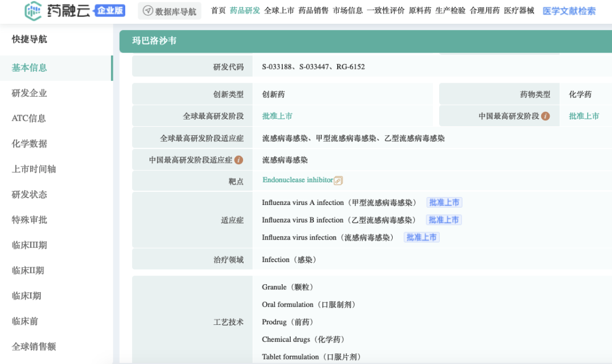Select 研发企业 in quick navigation
This screenshot has width=612, height=364.
click(29, 93)
